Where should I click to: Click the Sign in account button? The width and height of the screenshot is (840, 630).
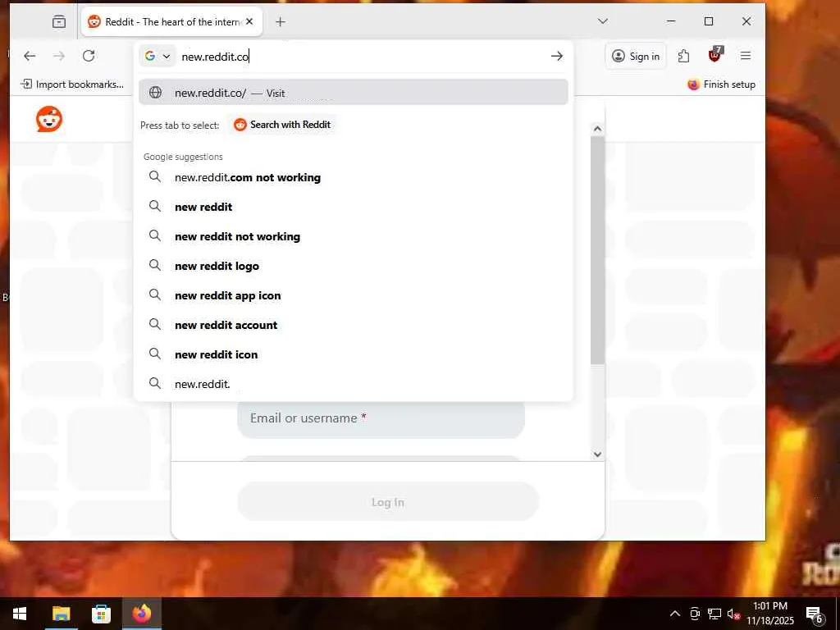coord(636,56)
